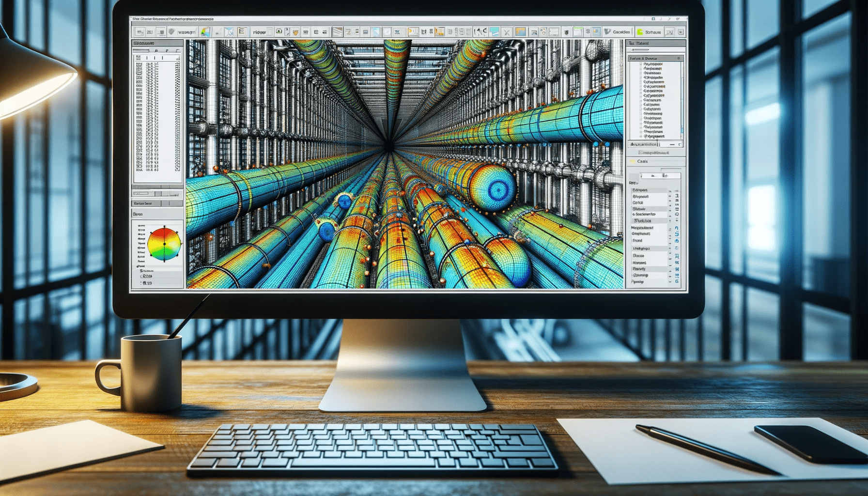This screenshot has height=496, width=868.
Task: Click the striped hatch pattern toolbar icon
Action: [338, 32]
